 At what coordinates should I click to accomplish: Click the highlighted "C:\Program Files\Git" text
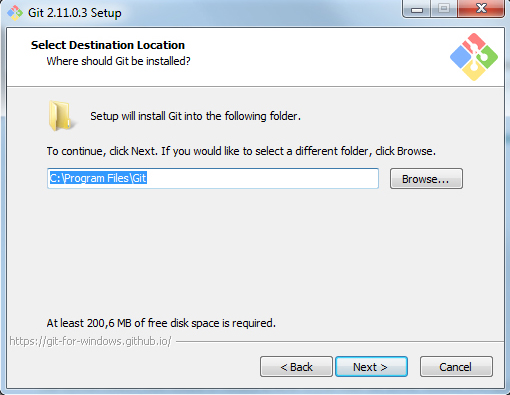[98, 178]
